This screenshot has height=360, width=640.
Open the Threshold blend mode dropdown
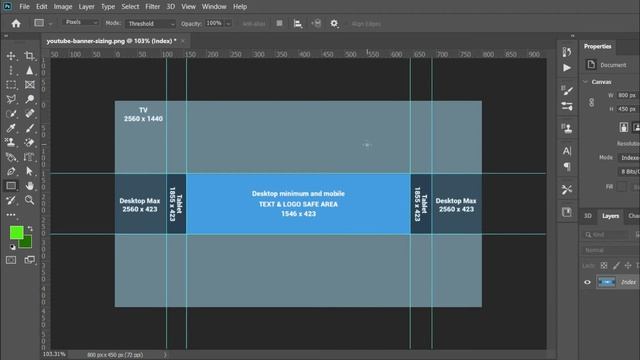click(x=151, y=24)
